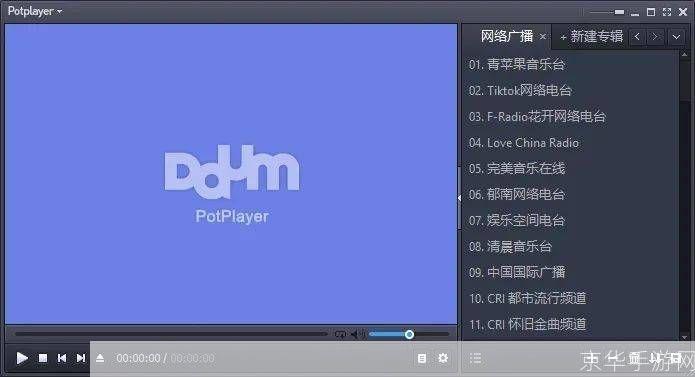Maximize the PotPlayer window
Screen dimensions: 695x377
pos(651,12)
